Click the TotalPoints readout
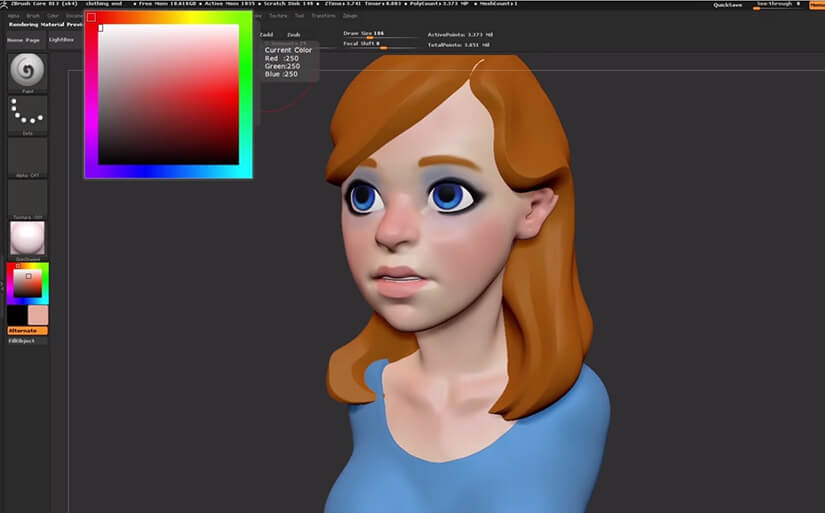Viewport: 825px width, 513px height. click(459, 45)
